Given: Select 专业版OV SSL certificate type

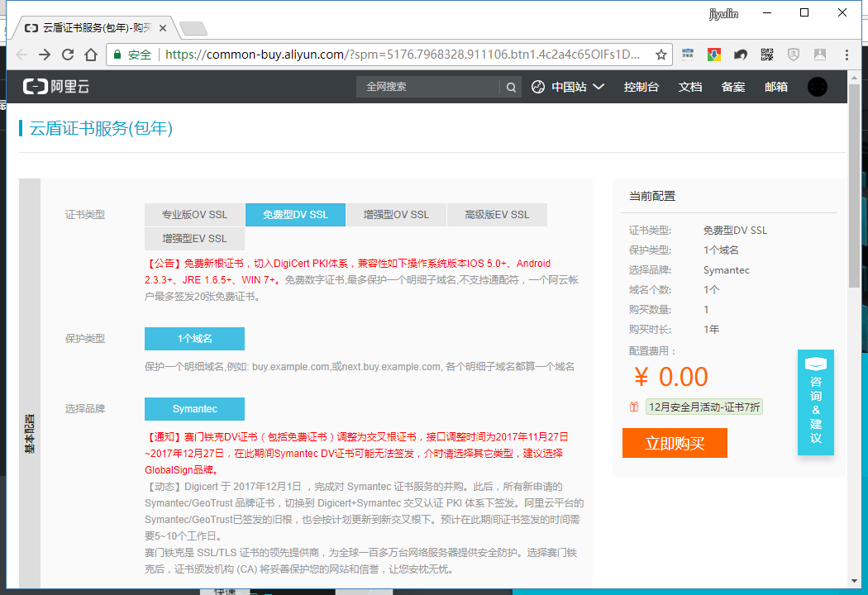Looking at the screenshot, I should tap(194, 215).
